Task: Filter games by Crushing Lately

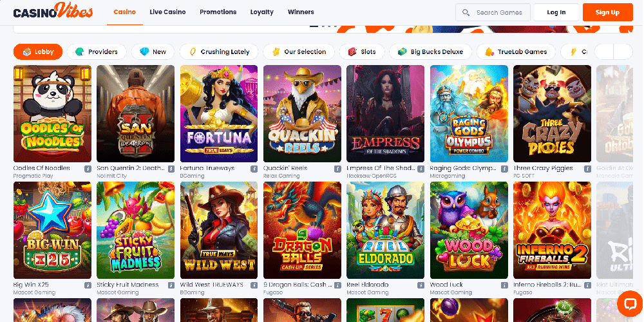Action: (x=219, y=52)
